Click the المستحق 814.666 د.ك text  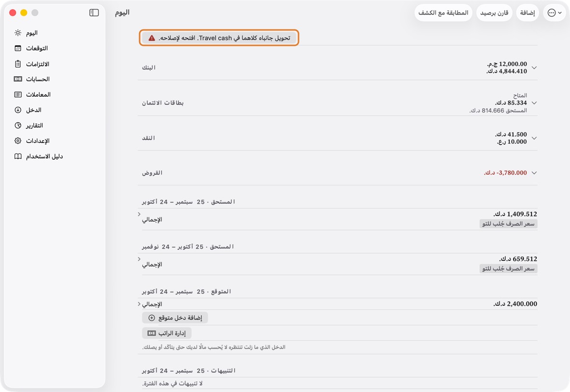(x=498, y=111)
